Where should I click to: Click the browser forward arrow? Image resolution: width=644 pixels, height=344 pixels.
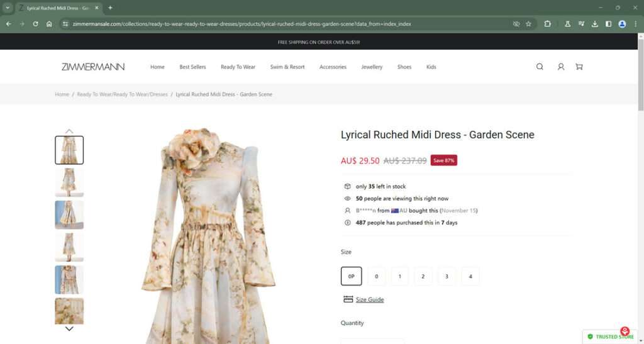(22, 24)
